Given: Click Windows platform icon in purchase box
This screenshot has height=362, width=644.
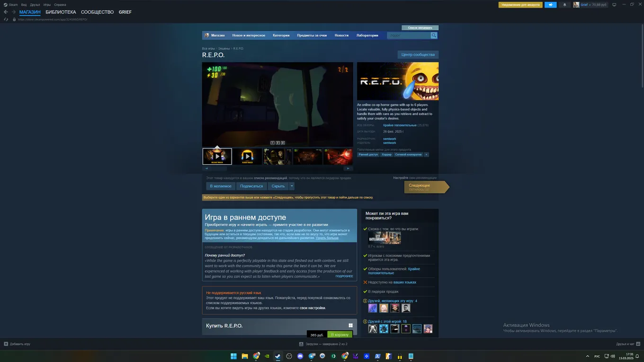Looking at the screenshot, I should pyautogui.click(x=350, y=326).
